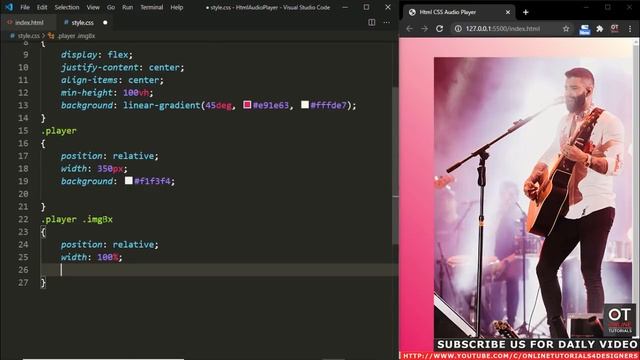Click the browser address bar URL
The width and height of the screenshot is (640, 360).
point(503,29)
